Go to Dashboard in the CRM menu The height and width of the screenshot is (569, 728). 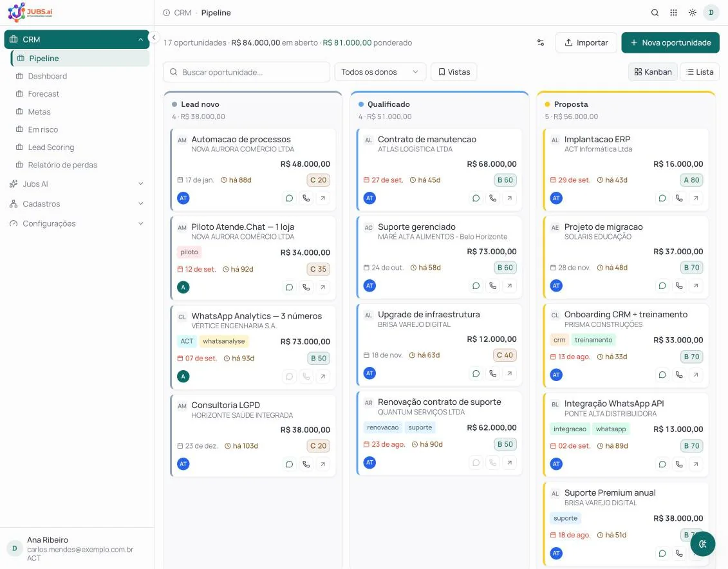80,76
